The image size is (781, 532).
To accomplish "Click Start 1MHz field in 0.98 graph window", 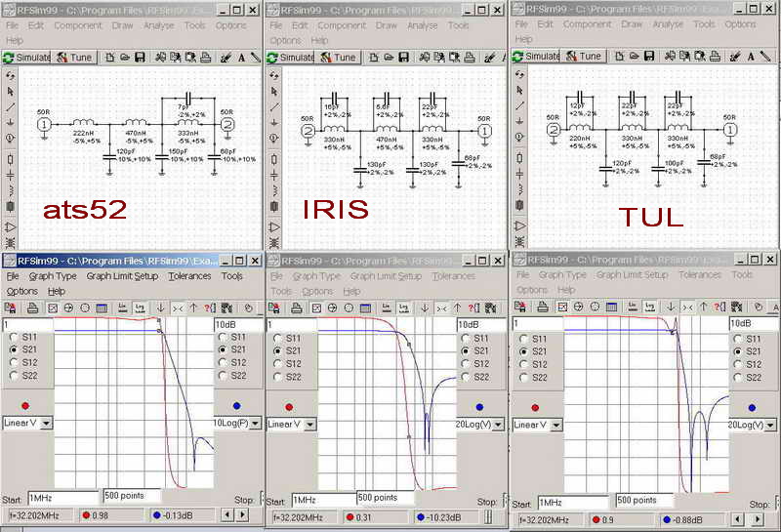I will 62,498.
